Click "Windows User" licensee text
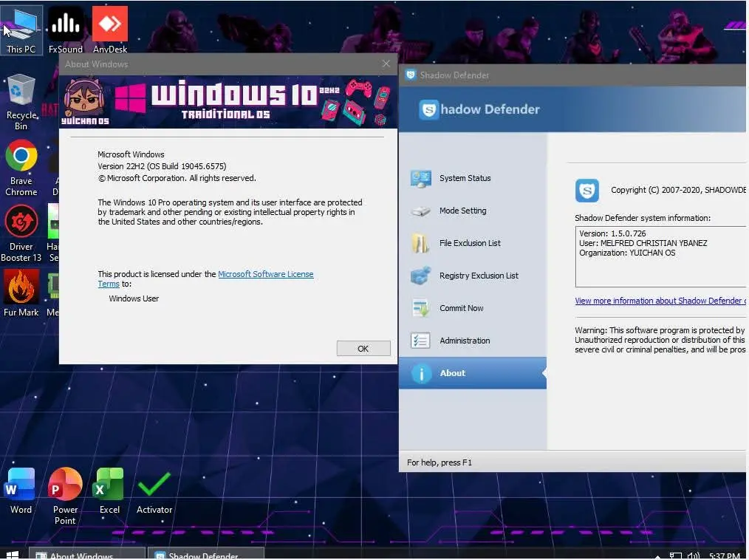The image size is (749, 560). [x=134, y=298]
